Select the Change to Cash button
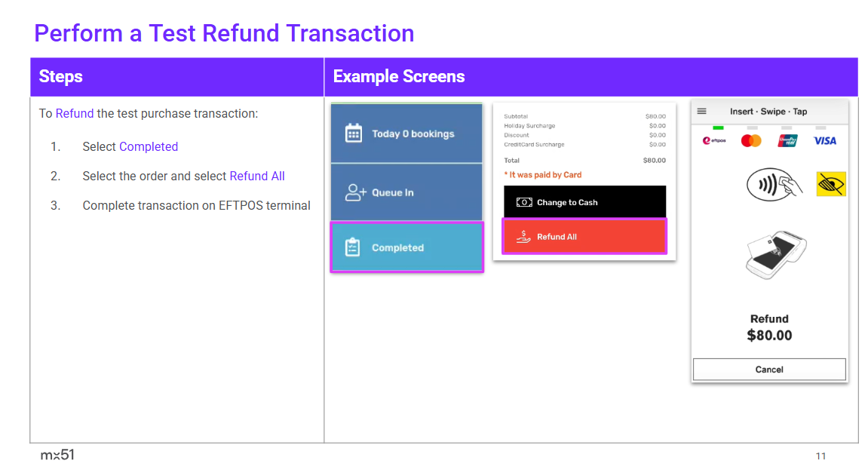The width and height of the screenshot is (868, 473). click(584, 202)
